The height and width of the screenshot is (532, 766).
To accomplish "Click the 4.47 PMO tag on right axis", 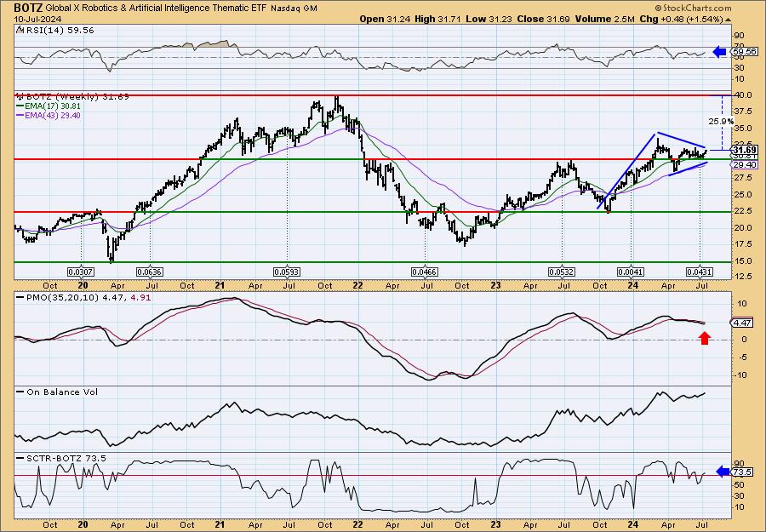I will tap(742, 323).
